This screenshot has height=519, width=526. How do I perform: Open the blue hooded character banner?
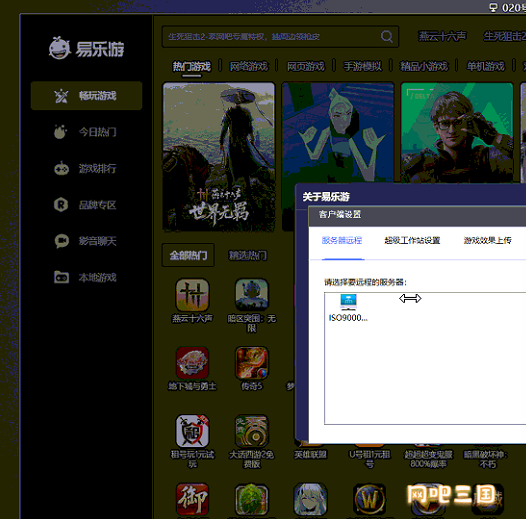click(x=338, y=133)
